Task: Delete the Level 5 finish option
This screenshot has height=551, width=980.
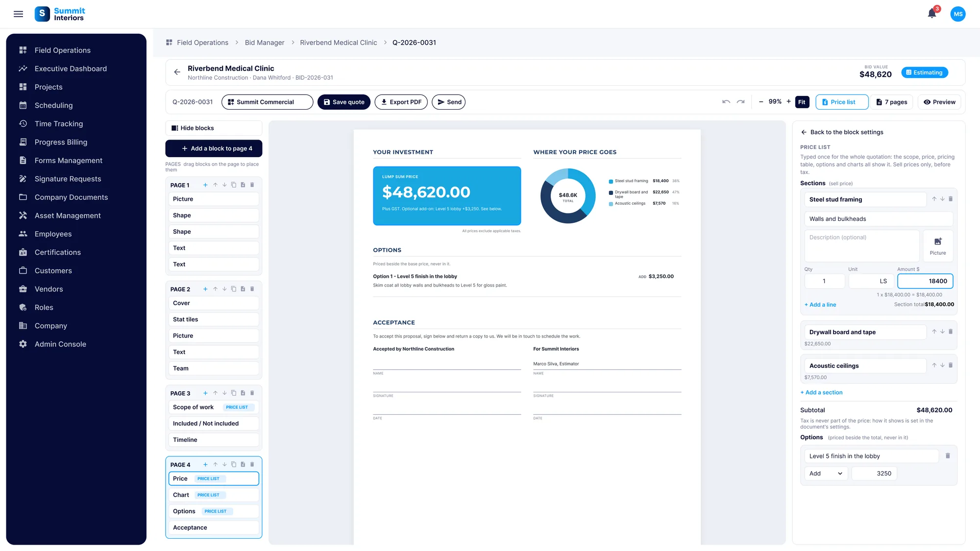Action: point(948,456)
